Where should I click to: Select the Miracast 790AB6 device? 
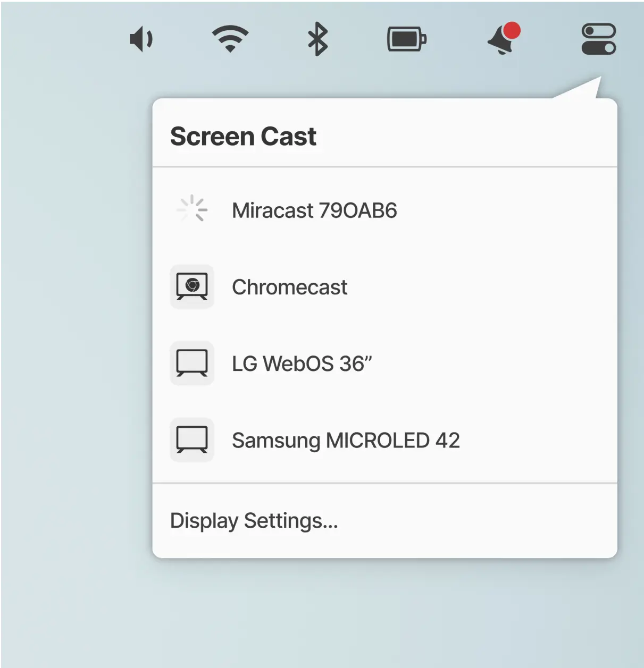(314, 211)
